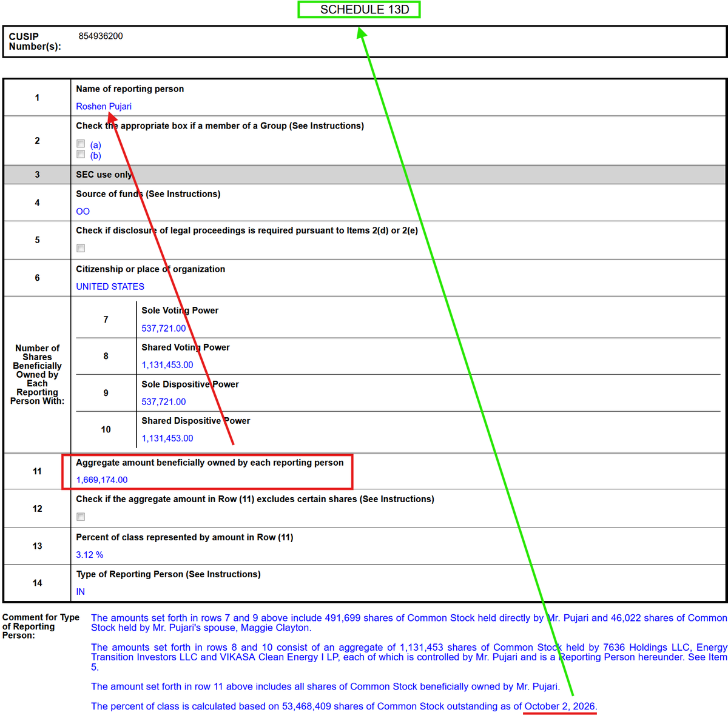Screen dimensions: 728x721
Task: Select the Shared Voting Power value 1,131,453.00
Action: (x=167, y=365)
